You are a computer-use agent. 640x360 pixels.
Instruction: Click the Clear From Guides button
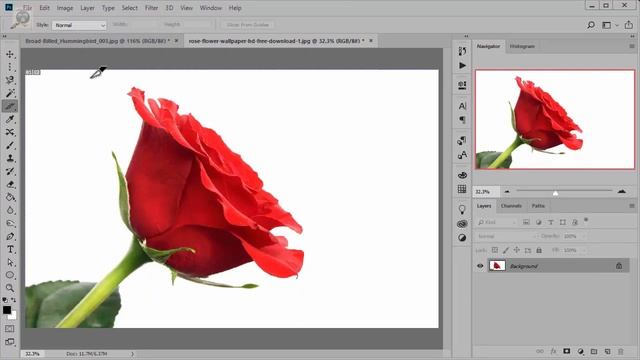pos(248,25)
